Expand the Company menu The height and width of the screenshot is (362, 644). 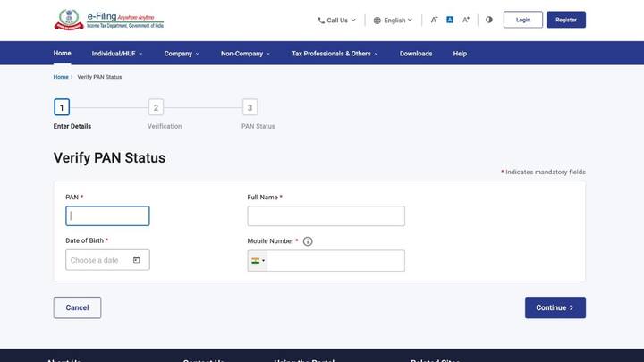pos(182,54)
